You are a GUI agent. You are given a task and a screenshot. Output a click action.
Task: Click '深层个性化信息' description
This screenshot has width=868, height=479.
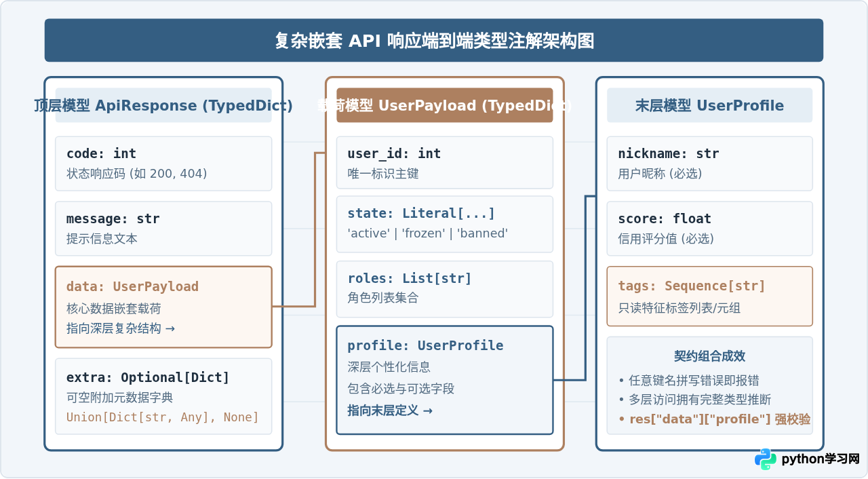[389, 367]
